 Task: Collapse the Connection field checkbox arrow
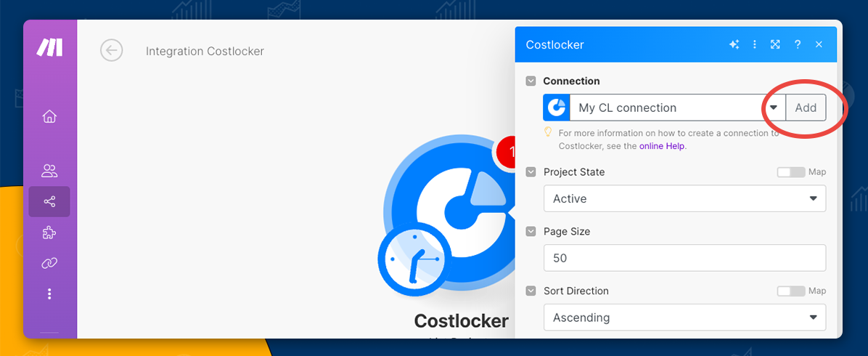click(x=531, y=81)
